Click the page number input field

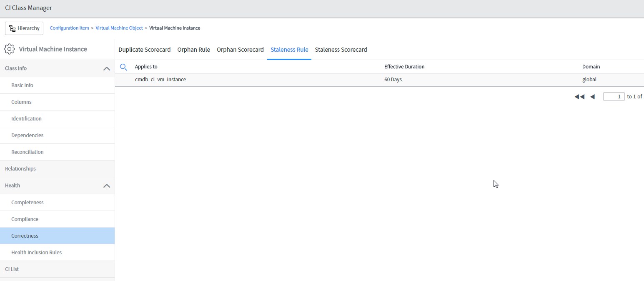pos(614,97)
